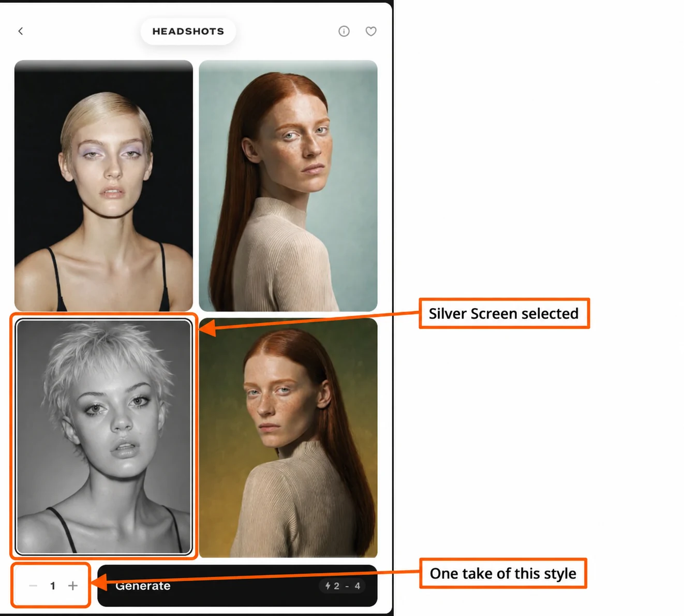Click the Generate button

point(237,586)
